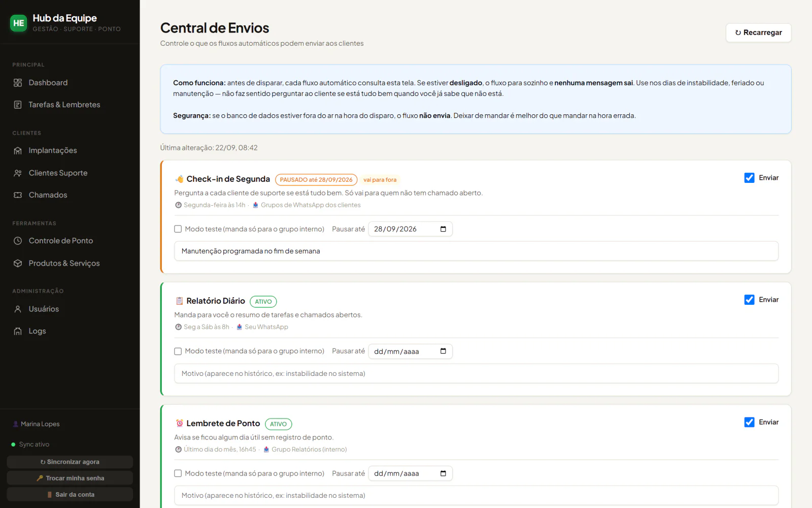
Task: Open Dashboard via its grid icon
Action: [x=18, y=83]
